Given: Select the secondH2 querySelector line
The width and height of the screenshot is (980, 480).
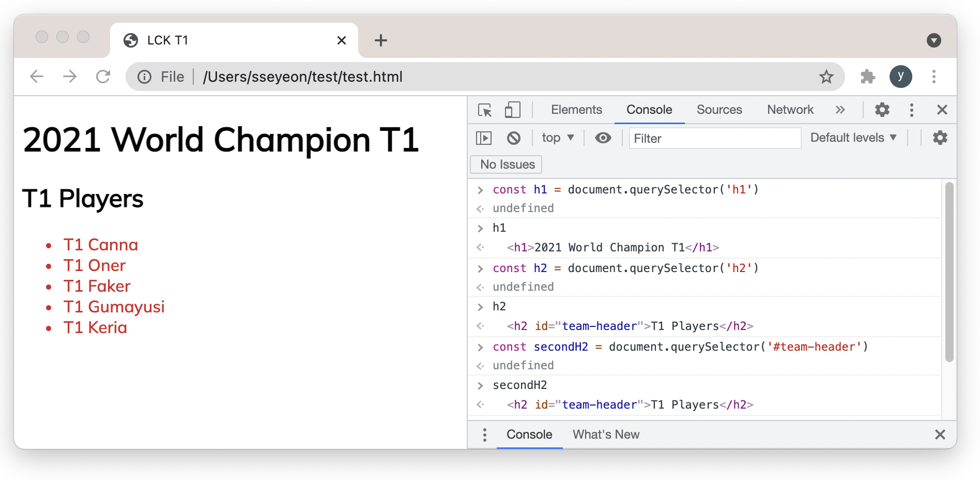Looking at the screenshot, I should pos(680,347).
